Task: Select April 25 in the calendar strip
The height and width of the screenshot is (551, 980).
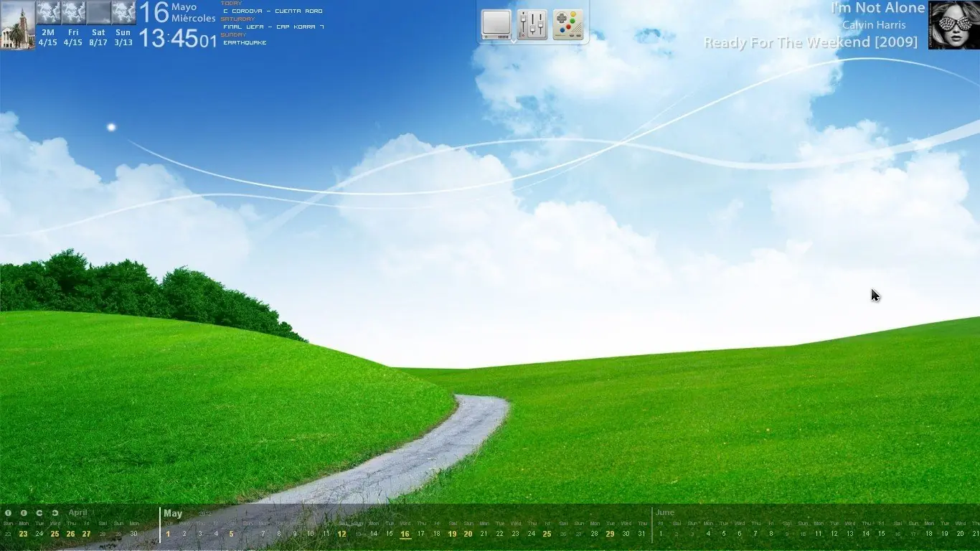Action: (x=55, y=534)
